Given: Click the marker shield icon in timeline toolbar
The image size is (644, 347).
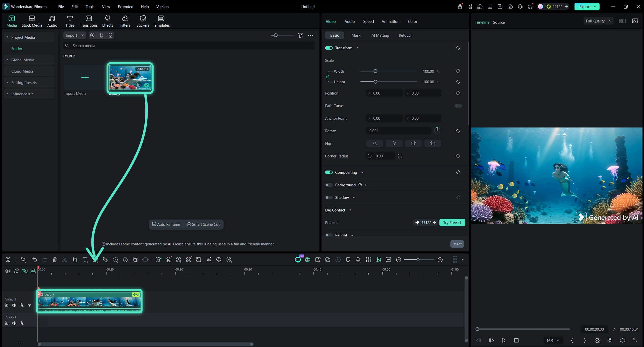Looking at the screenshot, I should point(348,260).
